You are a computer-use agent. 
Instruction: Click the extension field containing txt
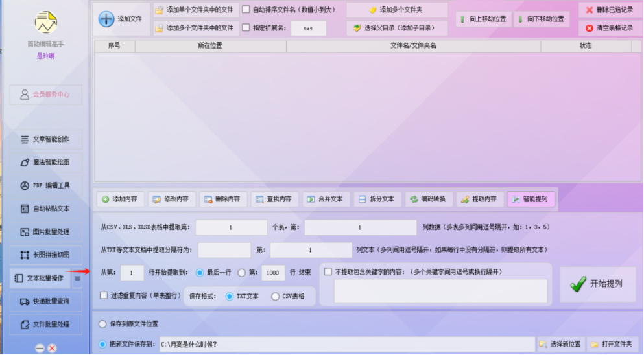pos(309,29)
